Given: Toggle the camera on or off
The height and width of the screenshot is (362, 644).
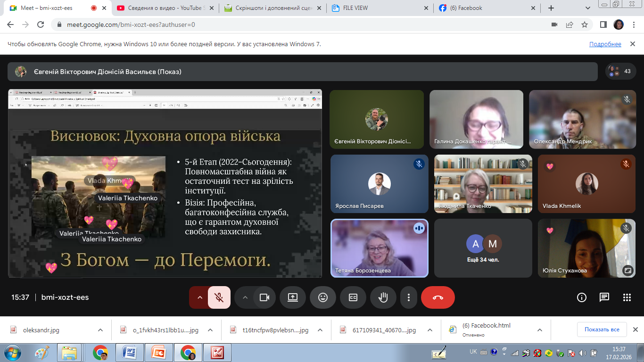Looking at the screenshot, I should (x=264, y=297).
